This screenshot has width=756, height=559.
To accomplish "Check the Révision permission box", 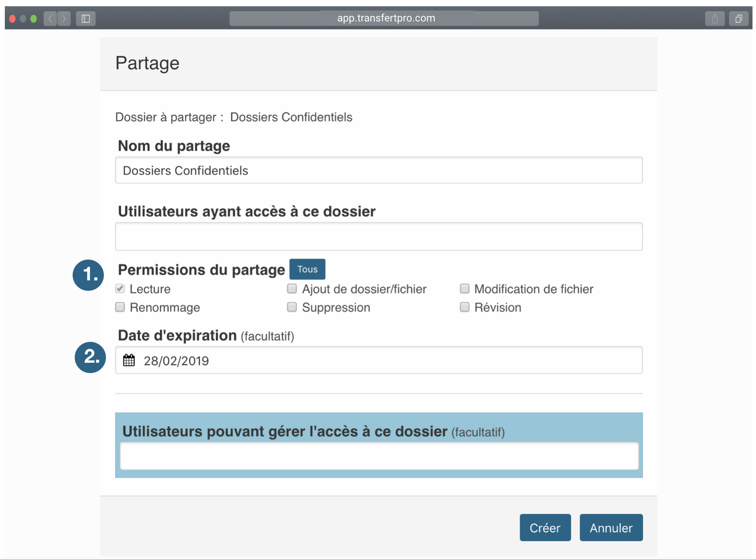I will (465, 307).
